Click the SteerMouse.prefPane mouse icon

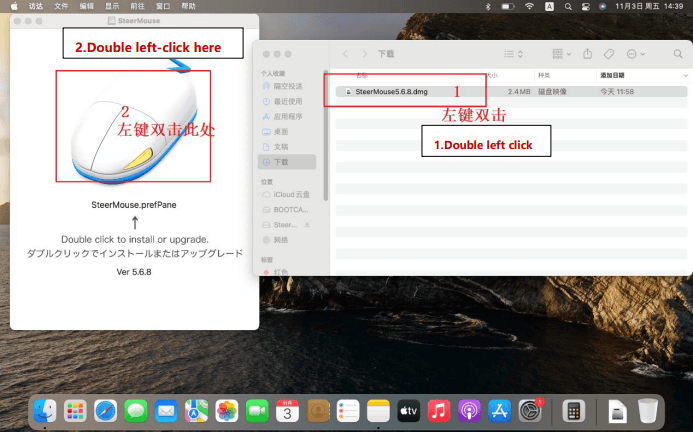tap(133, 125)
